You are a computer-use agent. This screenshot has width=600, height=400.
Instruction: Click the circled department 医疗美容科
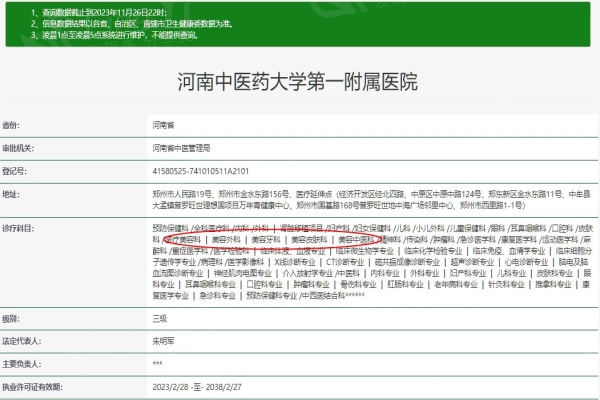click(183, 240)
